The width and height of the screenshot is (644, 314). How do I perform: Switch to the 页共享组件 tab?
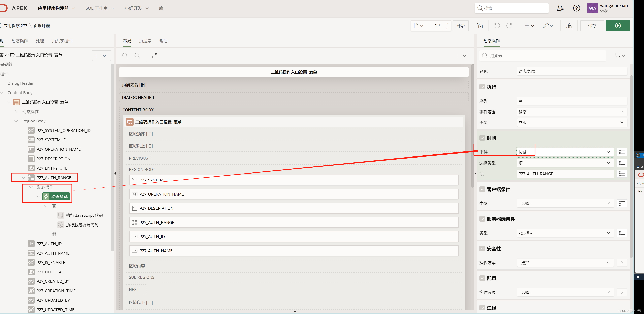pyautogui.click(x=62, y=41)
